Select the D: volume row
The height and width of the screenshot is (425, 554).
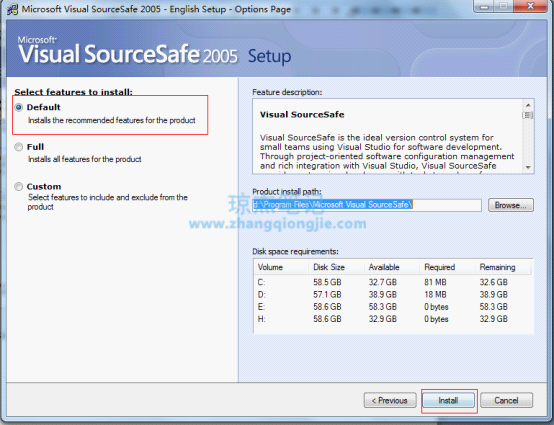[393, 294]
